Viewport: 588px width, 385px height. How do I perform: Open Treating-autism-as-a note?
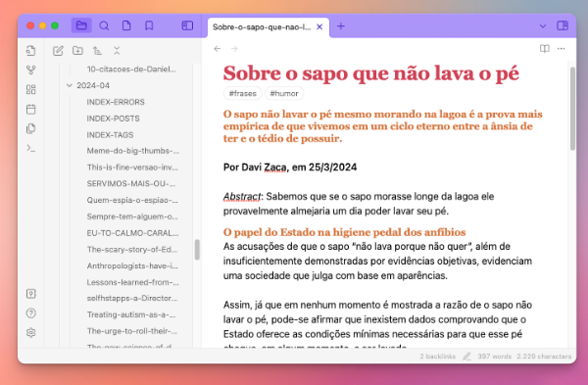tap(131, 314)
